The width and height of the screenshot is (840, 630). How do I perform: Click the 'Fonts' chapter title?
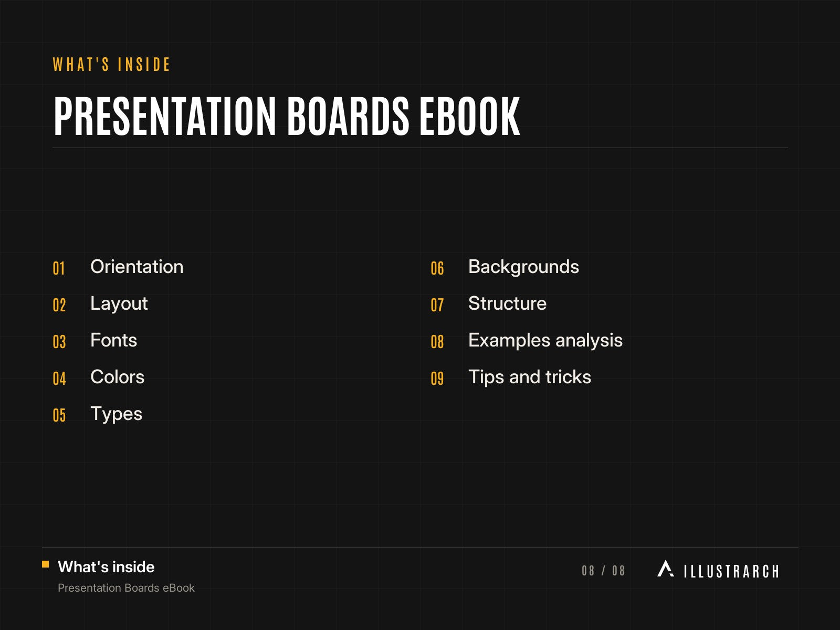(114, 340)
